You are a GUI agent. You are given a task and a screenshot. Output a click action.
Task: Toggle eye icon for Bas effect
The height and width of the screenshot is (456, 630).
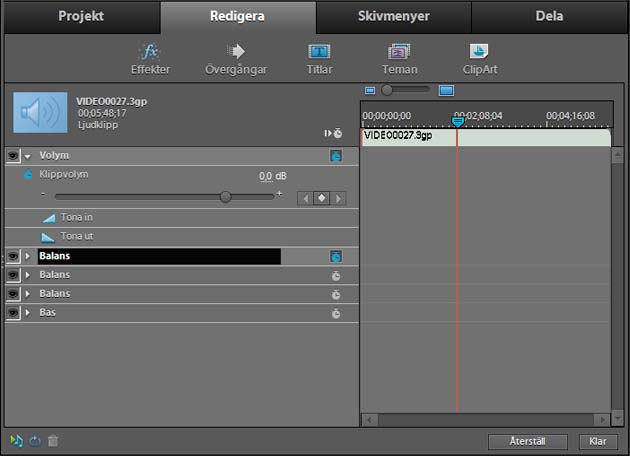(x=13, y=312)
